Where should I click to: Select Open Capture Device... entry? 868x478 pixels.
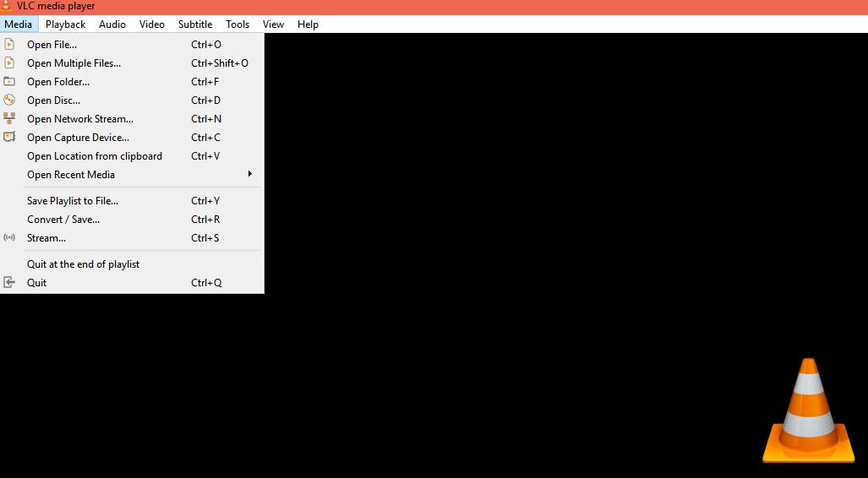coord(132,137)
